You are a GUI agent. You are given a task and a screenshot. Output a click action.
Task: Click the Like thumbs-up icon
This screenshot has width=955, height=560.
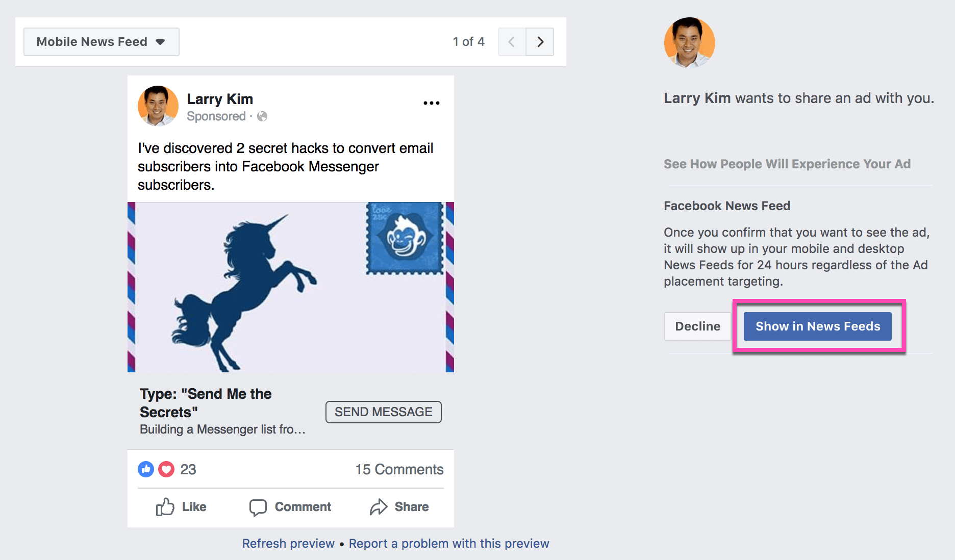[x=165, y=506]
